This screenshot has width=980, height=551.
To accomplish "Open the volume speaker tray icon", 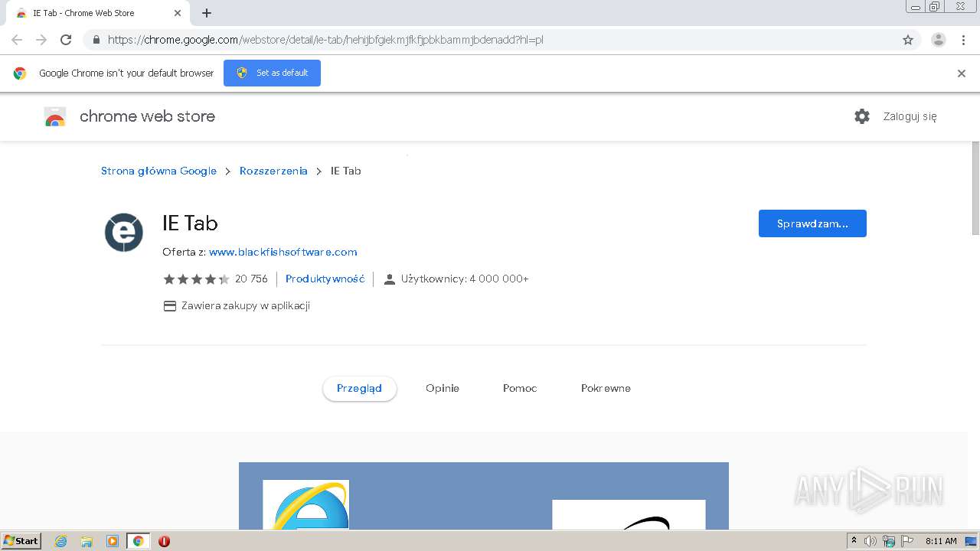I will [871, 541].
